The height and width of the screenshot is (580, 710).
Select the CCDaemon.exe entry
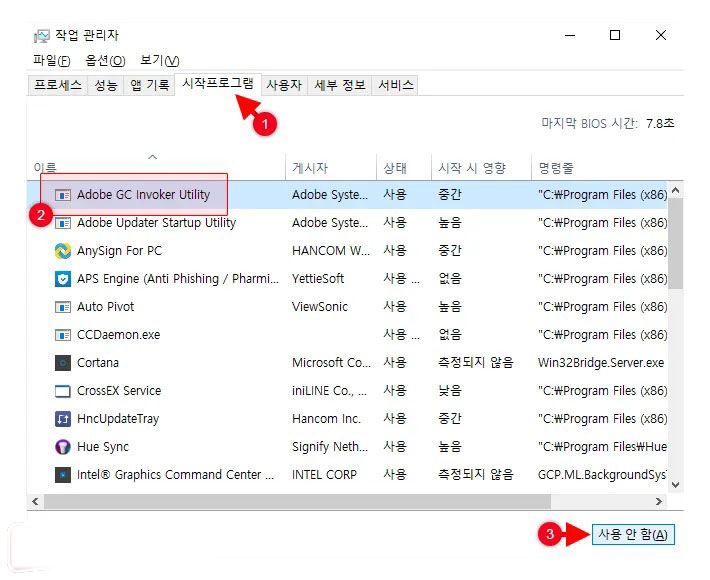pyautogui.click(x=118, y=335)
